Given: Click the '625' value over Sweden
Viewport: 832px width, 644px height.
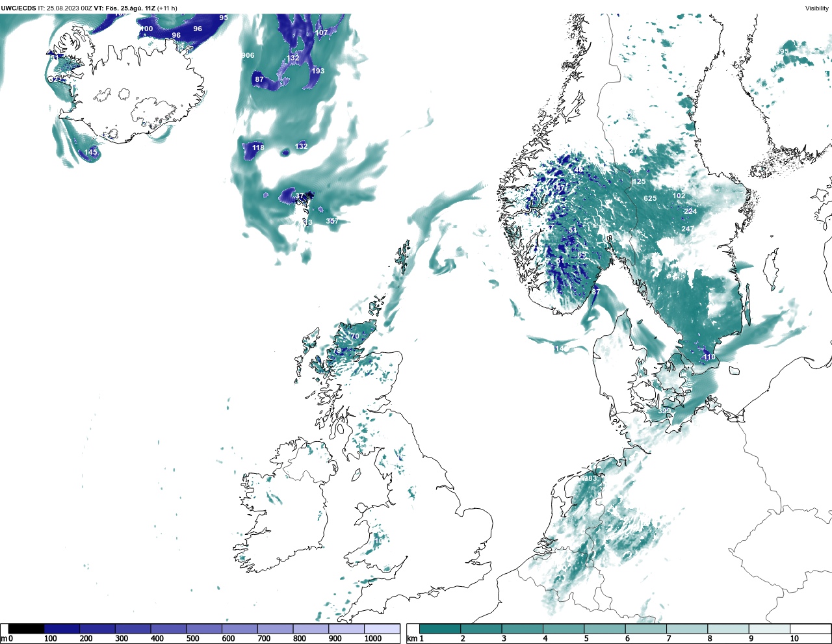Looking at the screenshot, I should click(650, 198).
